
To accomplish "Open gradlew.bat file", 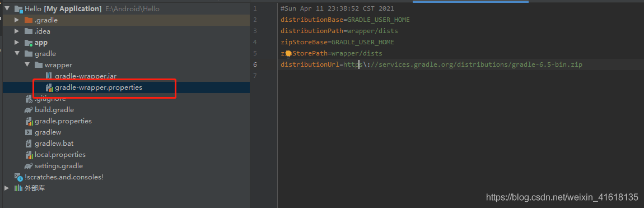I will pyautogui.click(x=54, y=144).
